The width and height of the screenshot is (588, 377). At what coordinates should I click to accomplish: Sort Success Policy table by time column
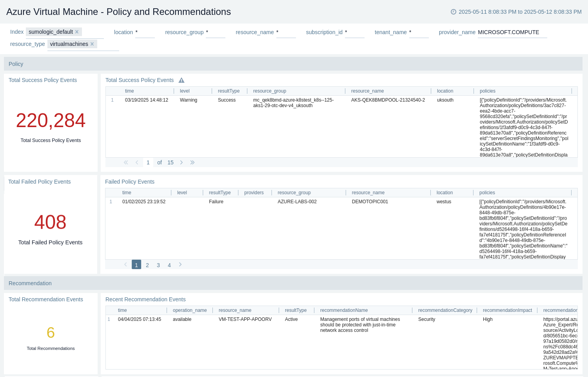click(129, 91)
